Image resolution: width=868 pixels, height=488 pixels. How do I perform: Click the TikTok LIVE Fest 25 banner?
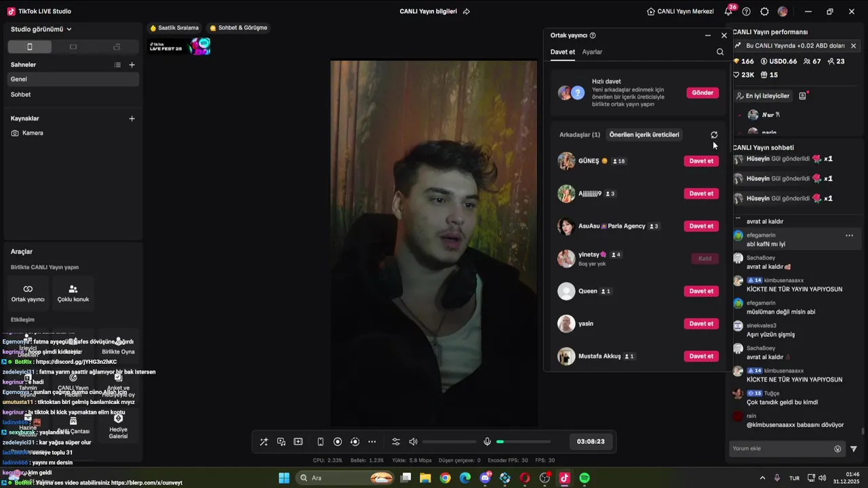pos(180,46)
